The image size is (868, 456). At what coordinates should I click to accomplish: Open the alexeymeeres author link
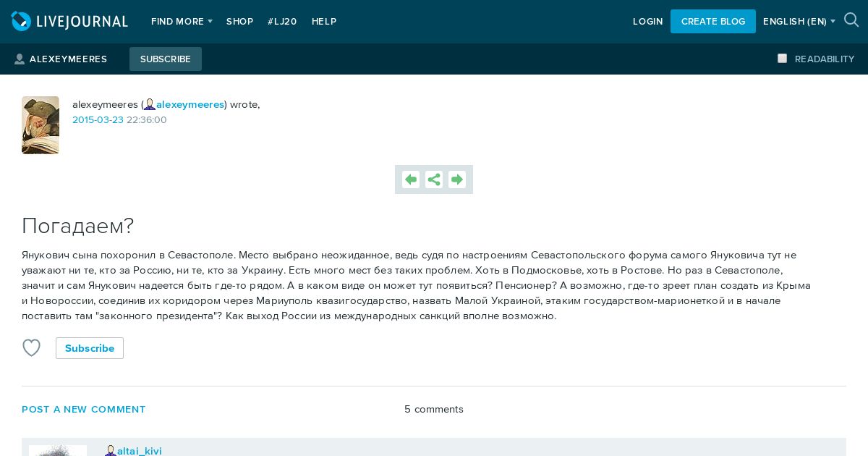190,105
